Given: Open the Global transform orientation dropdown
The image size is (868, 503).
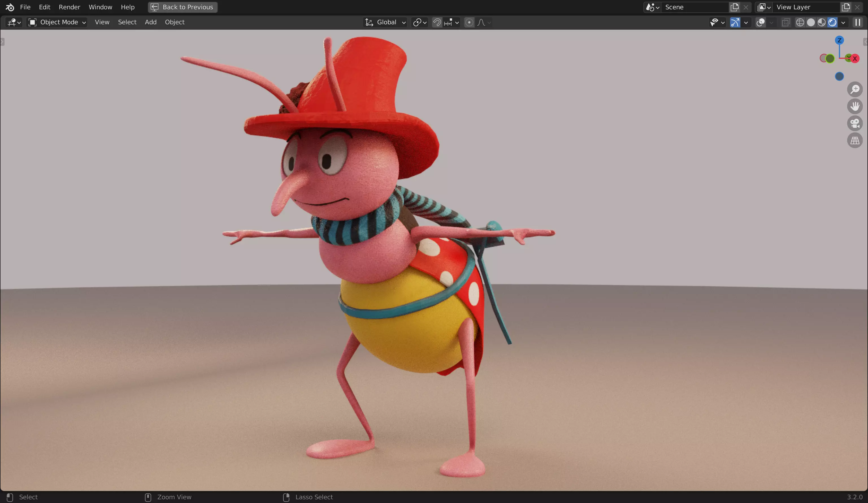Looking at the screenshot, I should 386,22.
